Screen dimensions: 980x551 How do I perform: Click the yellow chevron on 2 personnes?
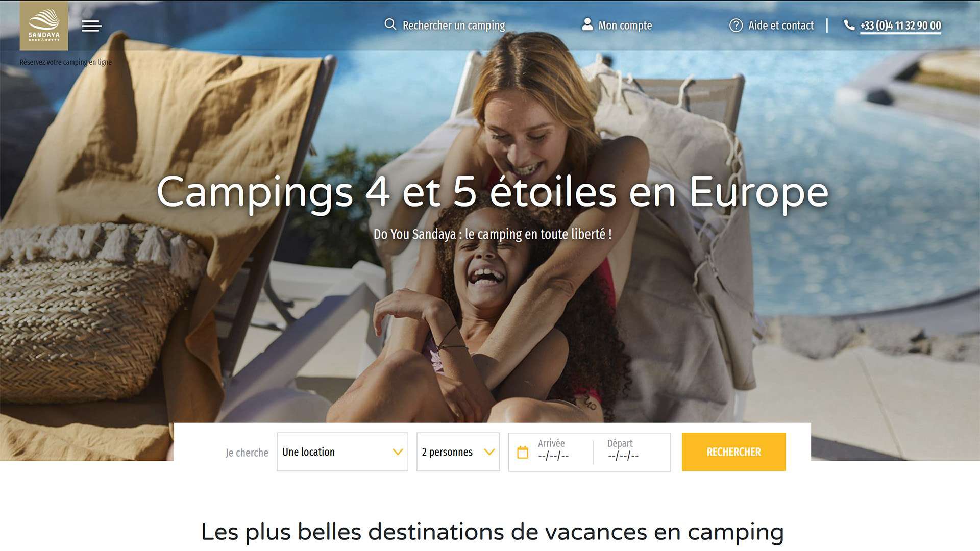pyautogui.click(x=489, y=452)
